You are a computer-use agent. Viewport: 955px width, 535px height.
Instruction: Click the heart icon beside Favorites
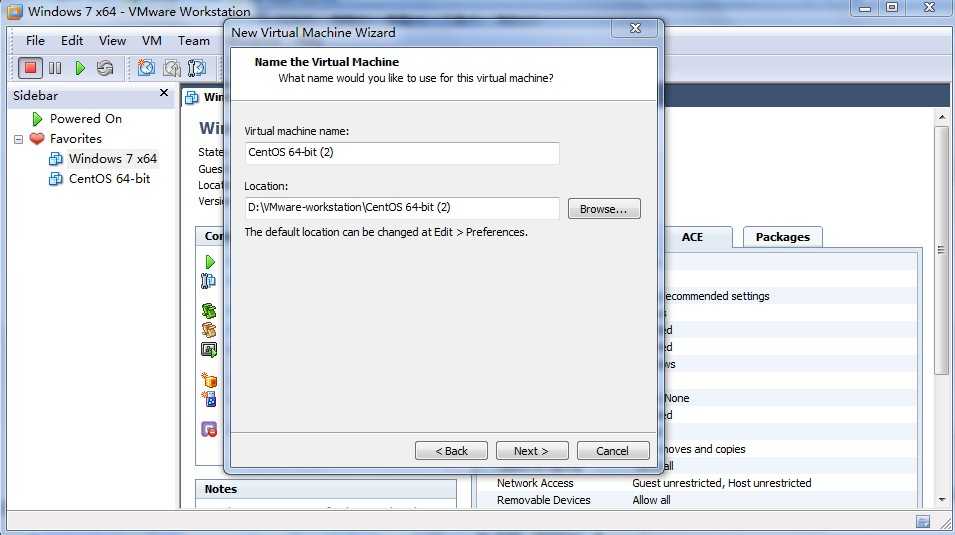(37, 139)
